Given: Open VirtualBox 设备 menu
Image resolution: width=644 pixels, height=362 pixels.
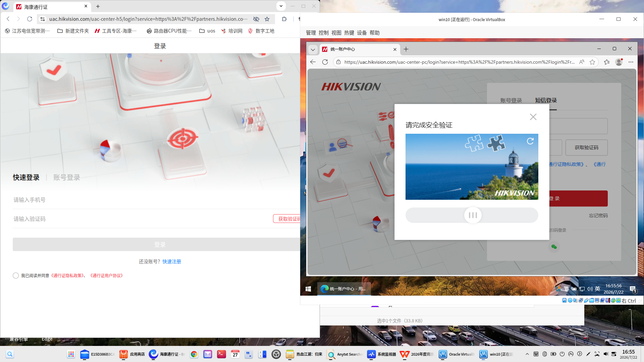Looking at the screenshot, I should 362,33.
